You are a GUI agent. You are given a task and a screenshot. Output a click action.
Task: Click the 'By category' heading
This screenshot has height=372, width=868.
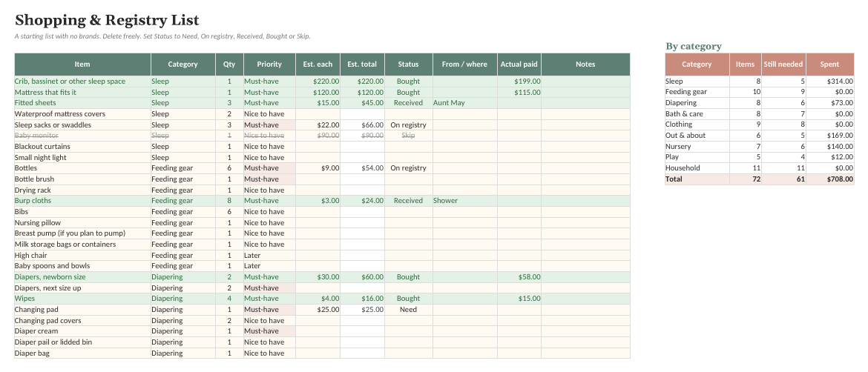click(694, 47)
